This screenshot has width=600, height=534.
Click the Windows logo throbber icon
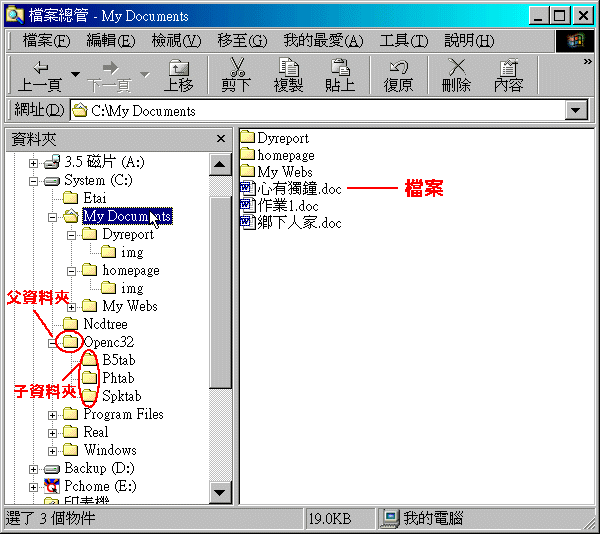[575, 41]
